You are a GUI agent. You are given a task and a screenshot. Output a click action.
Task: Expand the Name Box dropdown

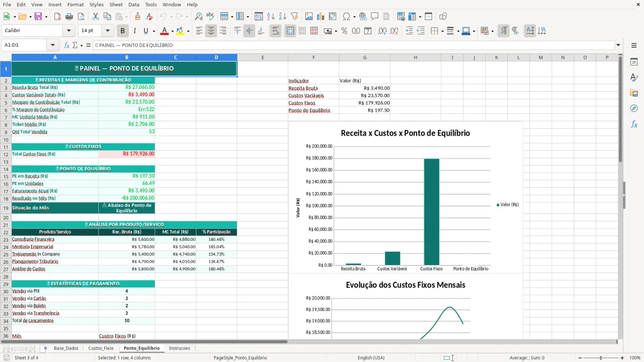(53, 45)
